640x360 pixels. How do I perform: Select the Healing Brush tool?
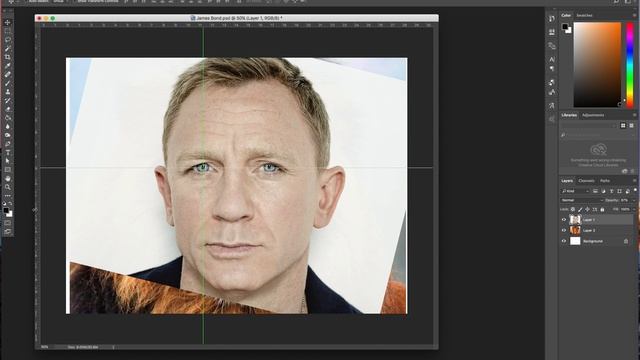[8, 74]
